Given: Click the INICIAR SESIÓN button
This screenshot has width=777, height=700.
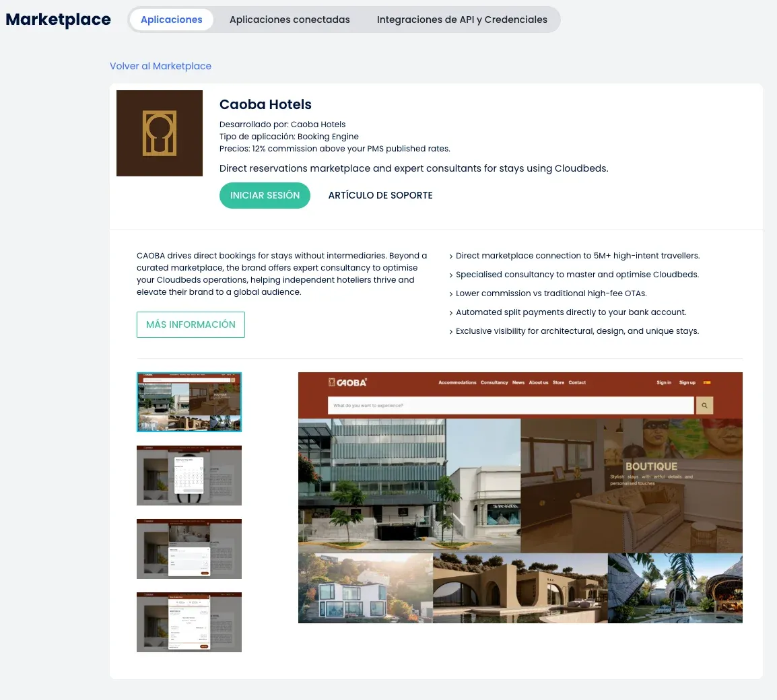Looking at the screenshot, I should pyautogui.click(x=265, y=195).
